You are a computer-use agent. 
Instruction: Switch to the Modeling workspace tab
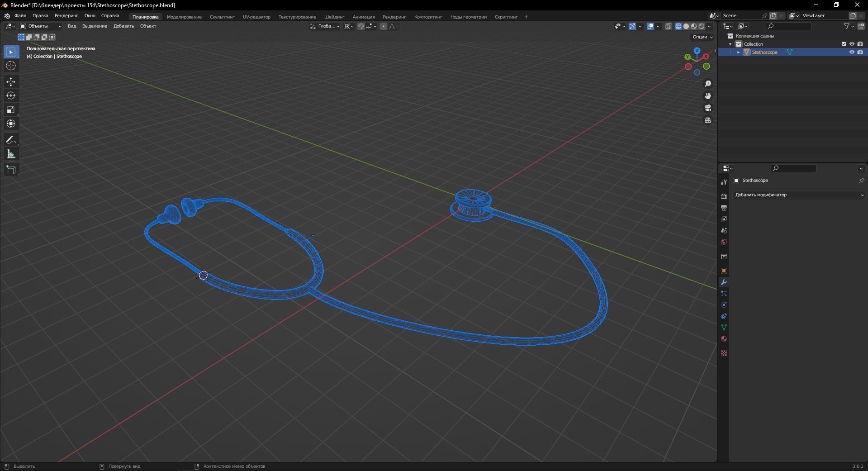click(x=184, y=17)
